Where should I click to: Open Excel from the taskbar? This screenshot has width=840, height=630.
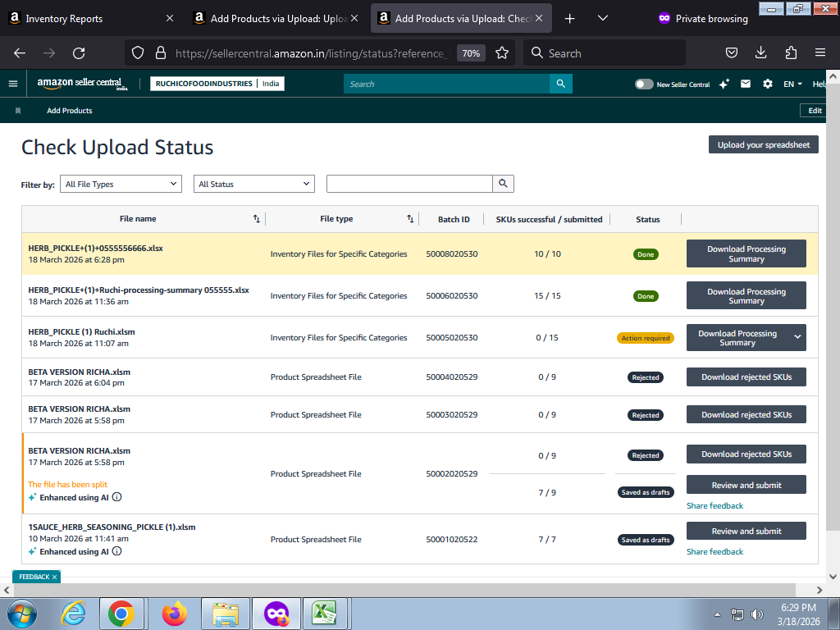click(x=324, y=614)
